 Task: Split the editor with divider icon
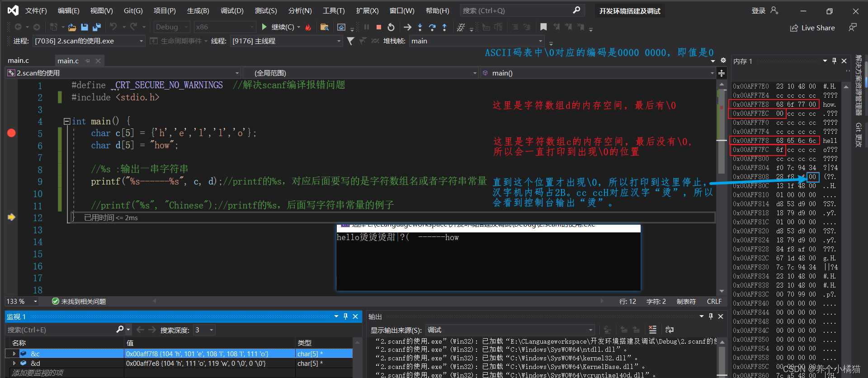[x=722, y=73]
